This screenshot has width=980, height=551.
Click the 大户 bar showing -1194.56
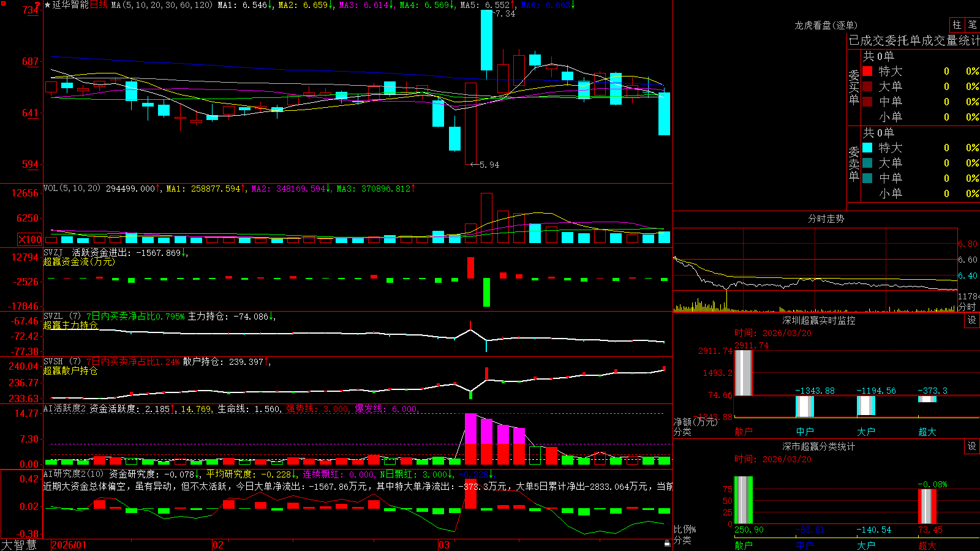[x=866, y=405]
